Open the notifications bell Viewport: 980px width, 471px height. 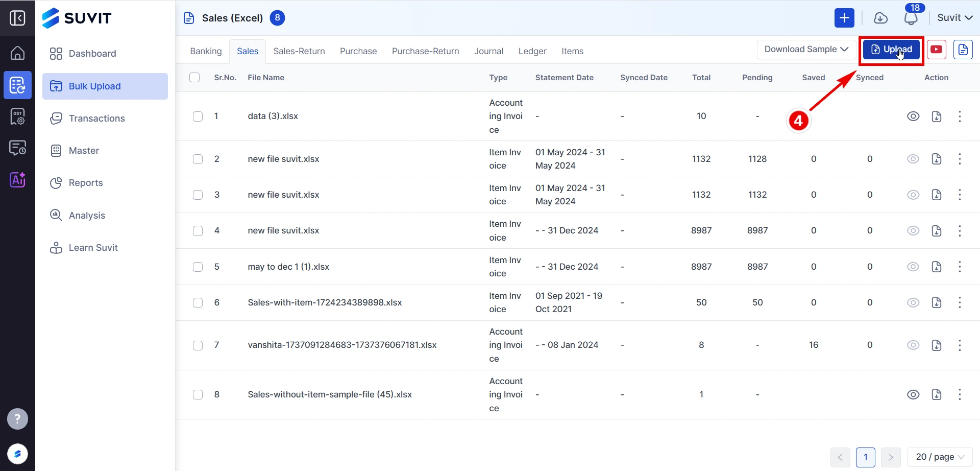(911, 19)
